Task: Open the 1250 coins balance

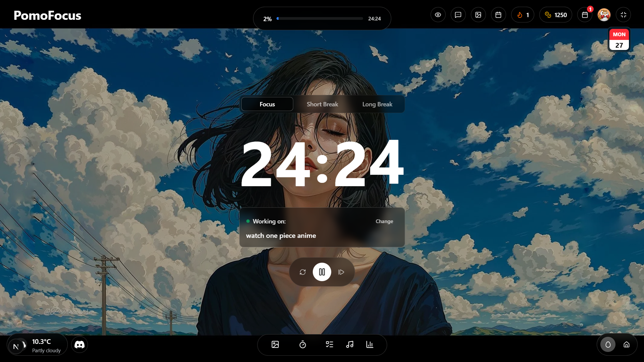Action: pyautogui.click(x=555, y=15)
